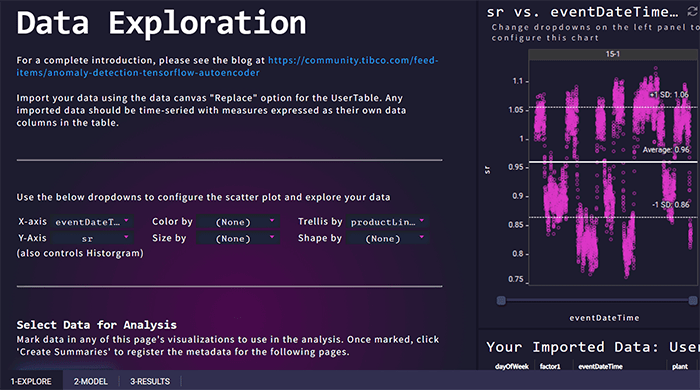Click the dayOfWeek column header
The width and height of the screenshot is (700, 390).
(512, 366)
